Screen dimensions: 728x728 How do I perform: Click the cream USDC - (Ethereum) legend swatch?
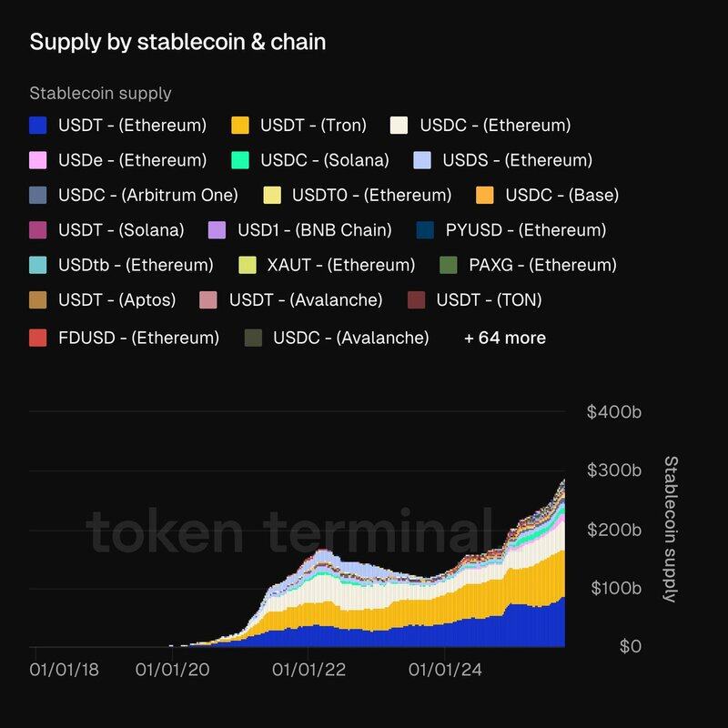399,125
